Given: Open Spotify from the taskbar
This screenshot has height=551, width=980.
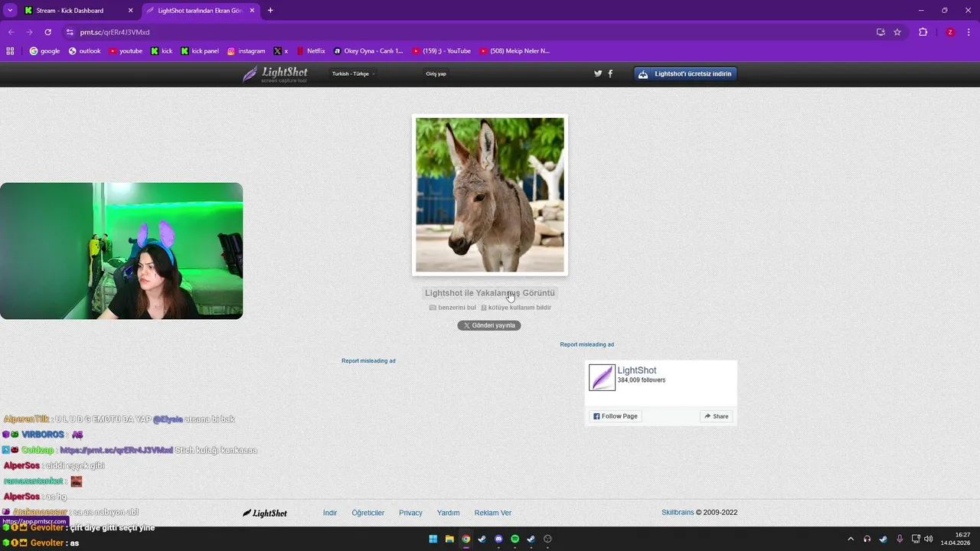Looking at the screenshot, I should click(514, 539).
